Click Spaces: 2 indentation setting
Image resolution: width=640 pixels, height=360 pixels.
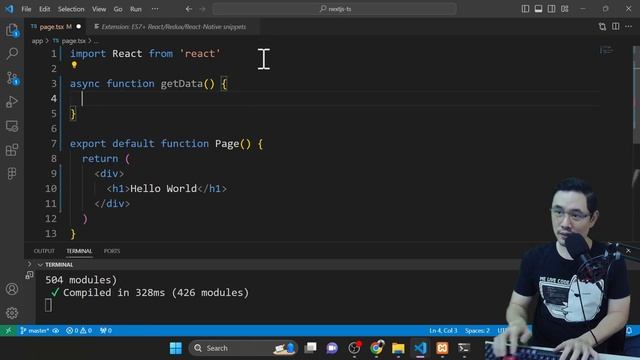pyautogui.click(x=477, y=330)
